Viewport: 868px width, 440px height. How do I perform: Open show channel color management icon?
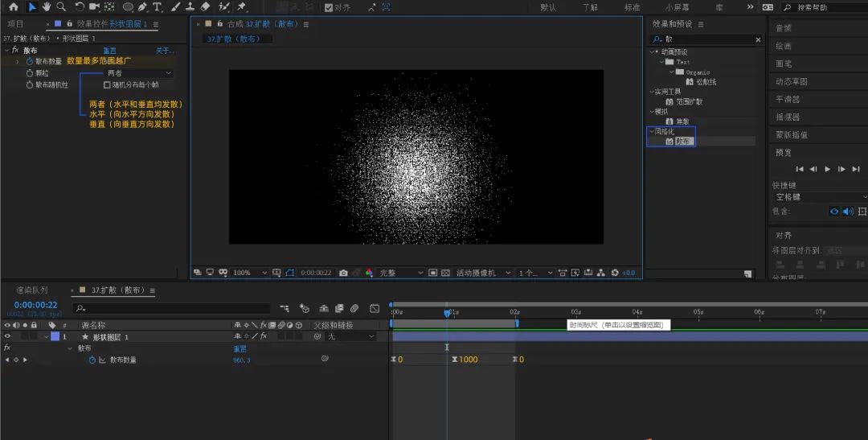pos(369,273)
